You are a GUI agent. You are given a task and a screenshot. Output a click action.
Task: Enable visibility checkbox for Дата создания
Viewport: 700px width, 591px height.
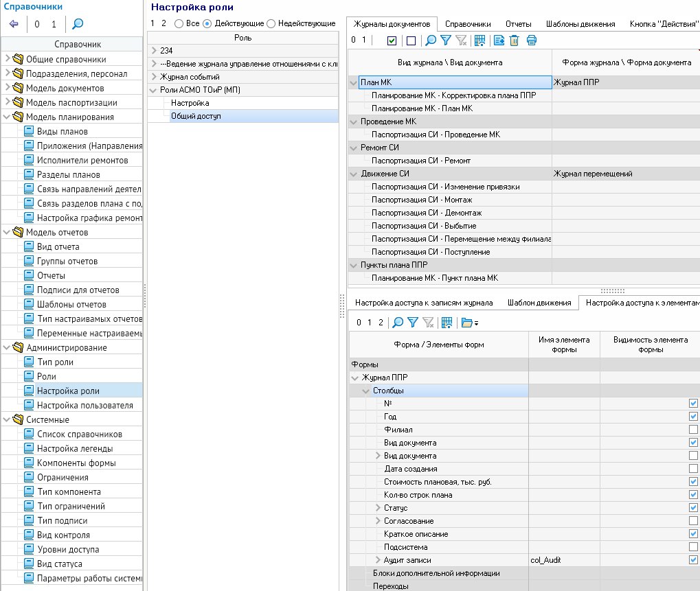pos(693,468)
